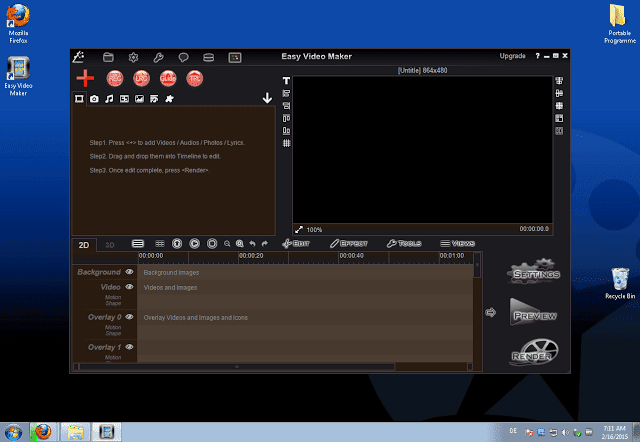The width and height of the screenshot is (640, 442).
Task: Open the Settings gear button
Action: click(x=534, y=272)
